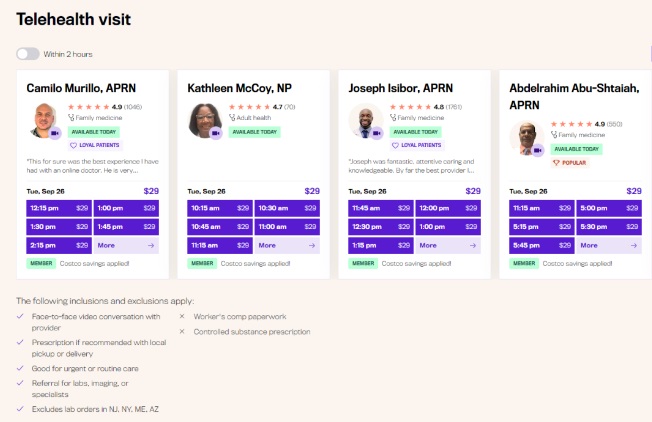The image size is (652, 422).
Task: Open Camilo Murillo, APRN provider name
Action: coord(81,88)
